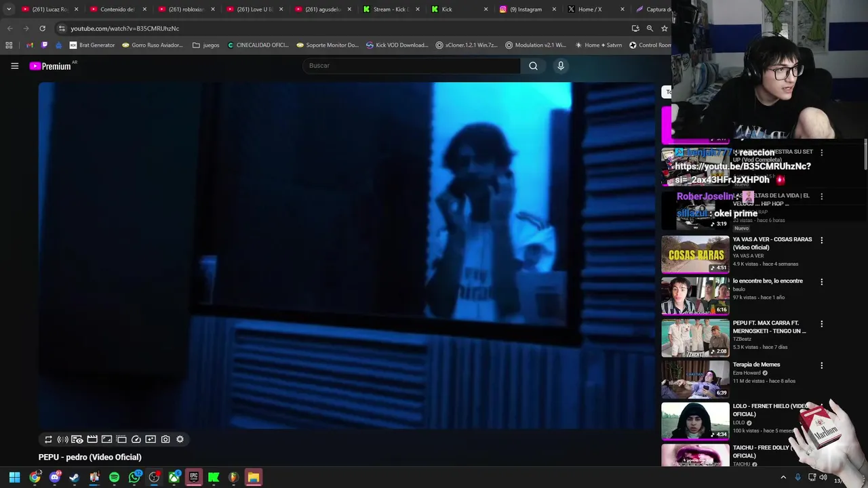868x488 pixels.
Task: Open Modulation v2.1 bookmark
Action: [x=536, y=45]
